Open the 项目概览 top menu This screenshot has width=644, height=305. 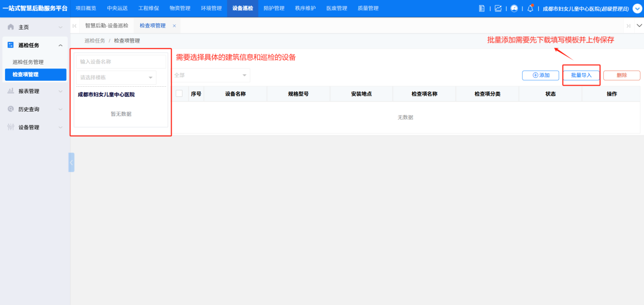point(86,9)
